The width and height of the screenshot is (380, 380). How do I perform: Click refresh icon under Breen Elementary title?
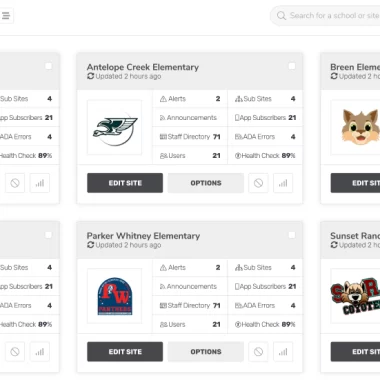pyautogui.click(x=334, y=76)
